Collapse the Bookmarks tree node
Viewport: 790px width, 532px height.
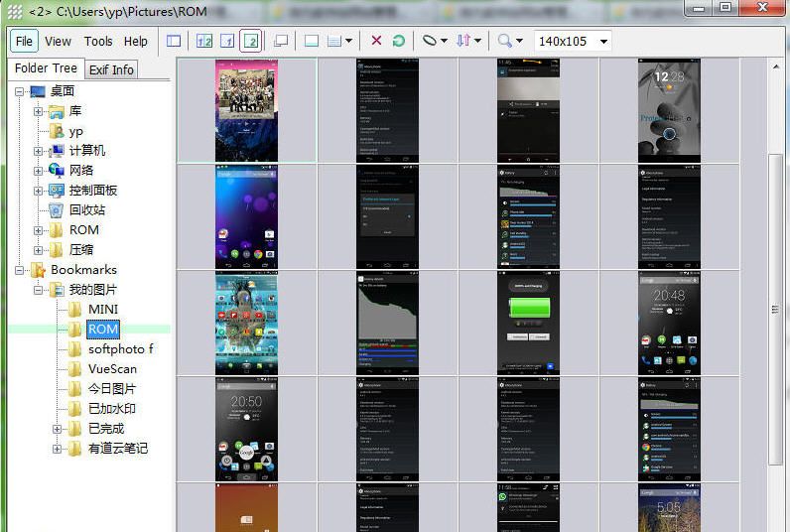[x=21, y=270]
